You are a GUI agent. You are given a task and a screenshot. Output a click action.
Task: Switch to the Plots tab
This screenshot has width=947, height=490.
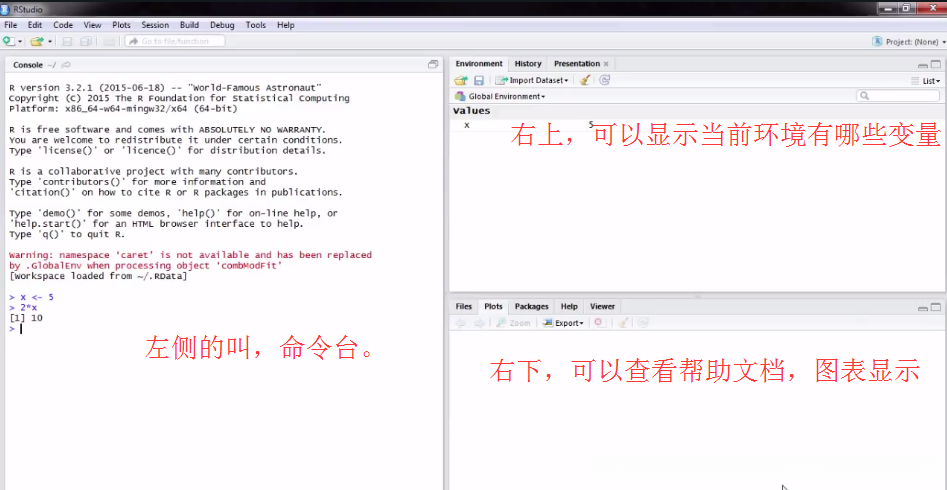tap(493, 306)
